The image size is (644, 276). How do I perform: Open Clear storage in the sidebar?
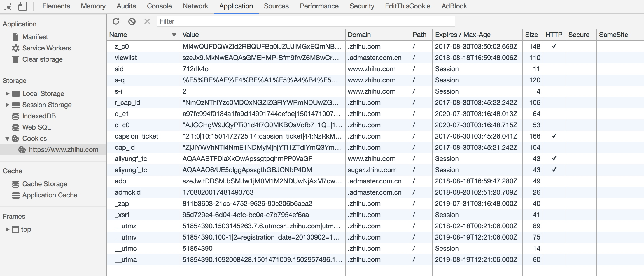(x=42, y=59)
